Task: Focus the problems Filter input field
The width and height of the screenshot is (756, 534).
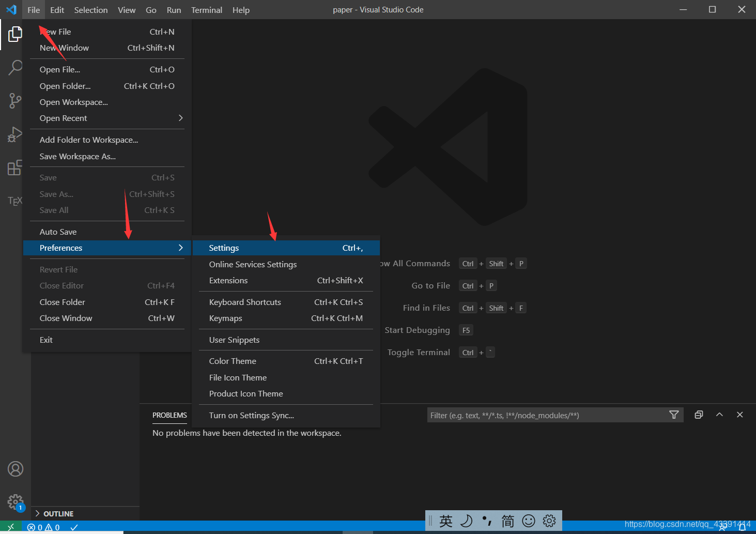Action: pos(548,415)
